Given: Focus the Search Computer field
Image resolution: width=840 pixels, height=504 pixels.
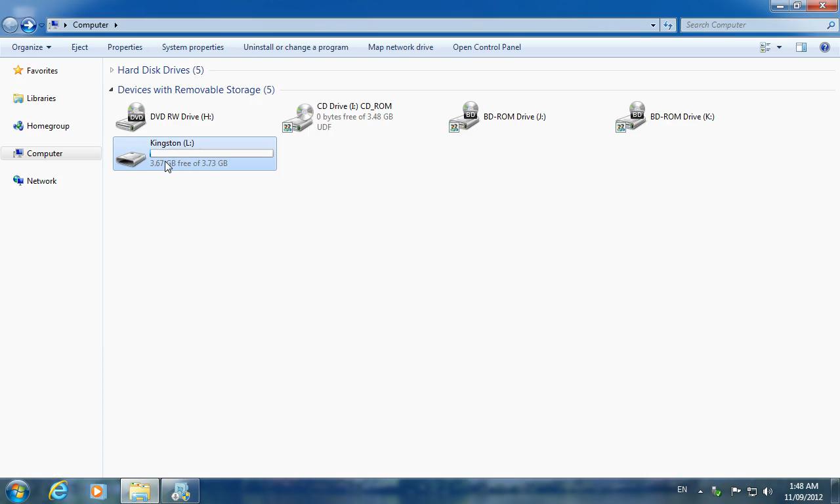Looking at the screenshot, I should [753, 25].
